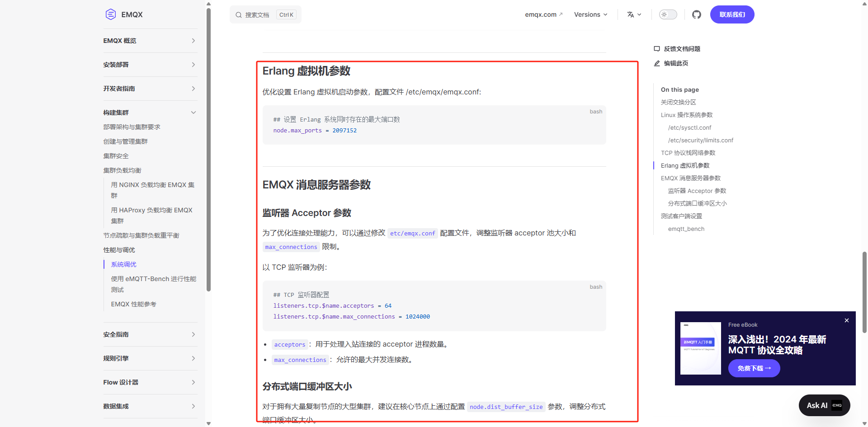Click the eBook cover thumbnail
The width and height of the screenshot is (868, 427).
coord(701,348)
